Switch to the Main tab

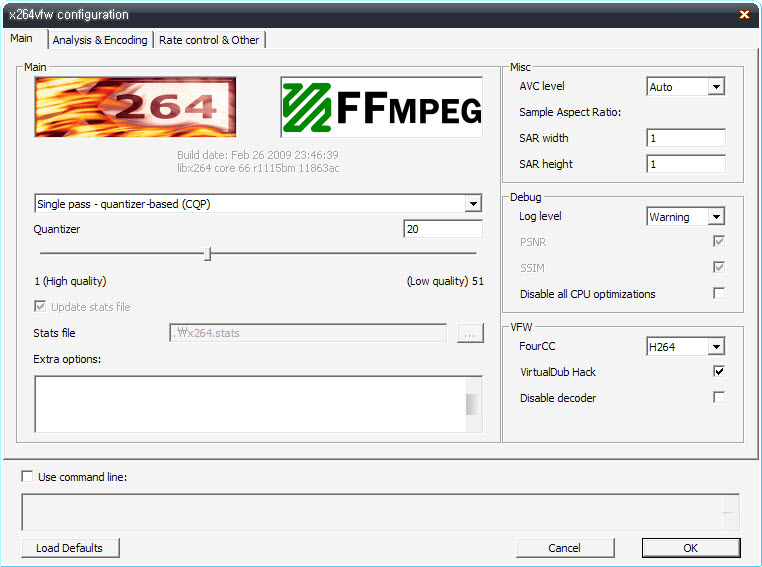[x=21, y=38]
